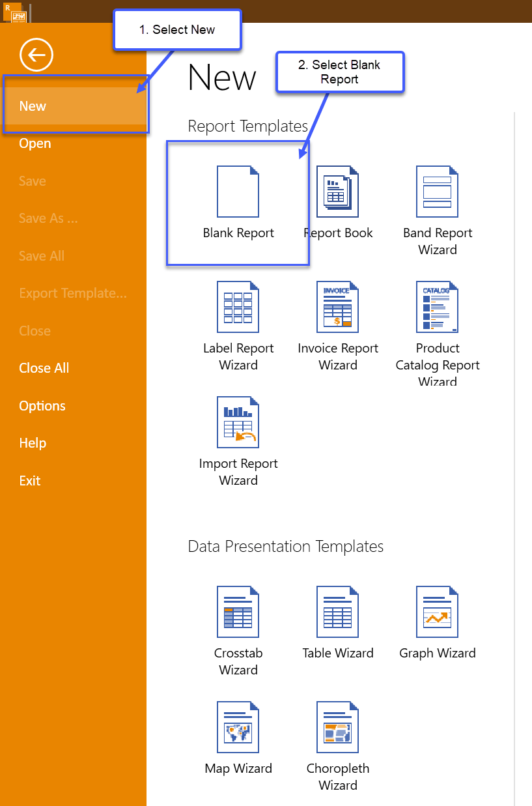Screen dimensions: 532x806
Task: Click Help in the sidebar
Action: (32, 442)
